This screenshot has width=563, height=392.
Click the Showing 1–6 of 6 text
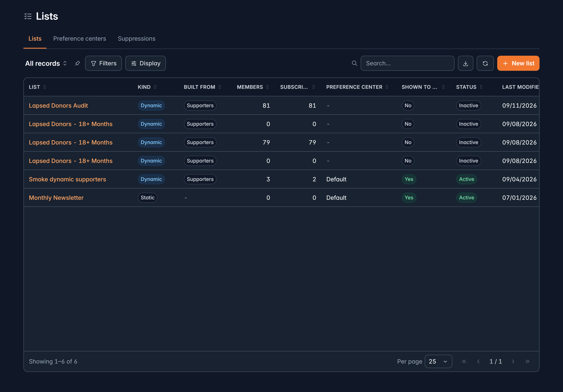53,361
